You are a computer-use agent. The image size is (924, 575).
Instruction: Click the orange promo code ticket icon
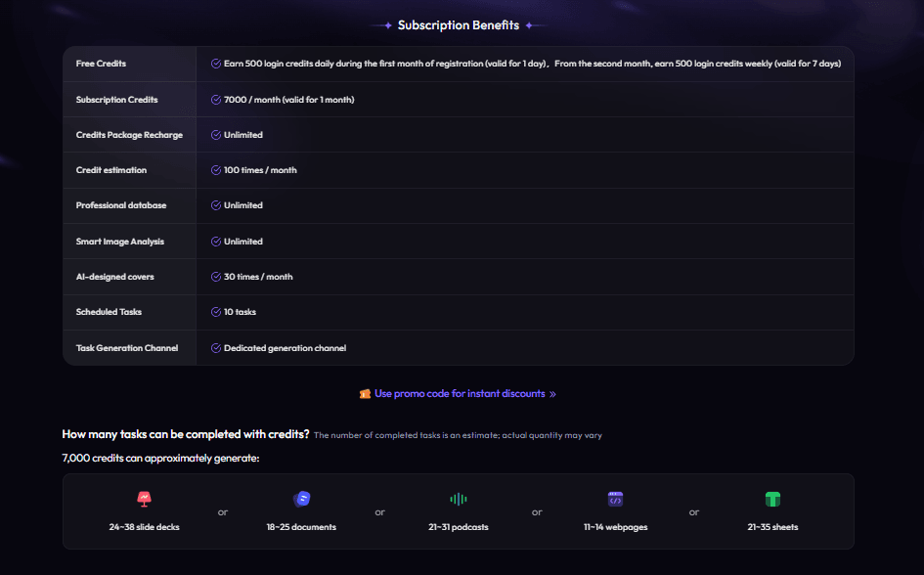365,394
